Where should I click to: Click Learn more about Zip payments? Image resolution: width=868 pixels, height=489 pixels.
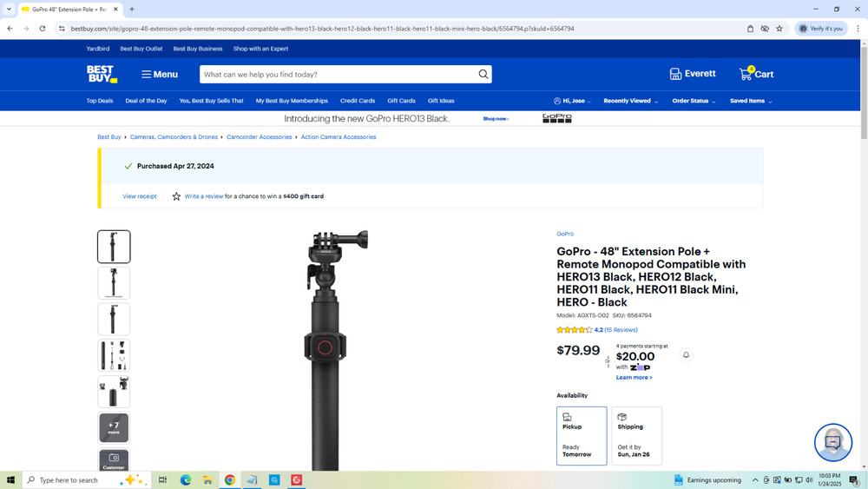(x=634, y=377)
